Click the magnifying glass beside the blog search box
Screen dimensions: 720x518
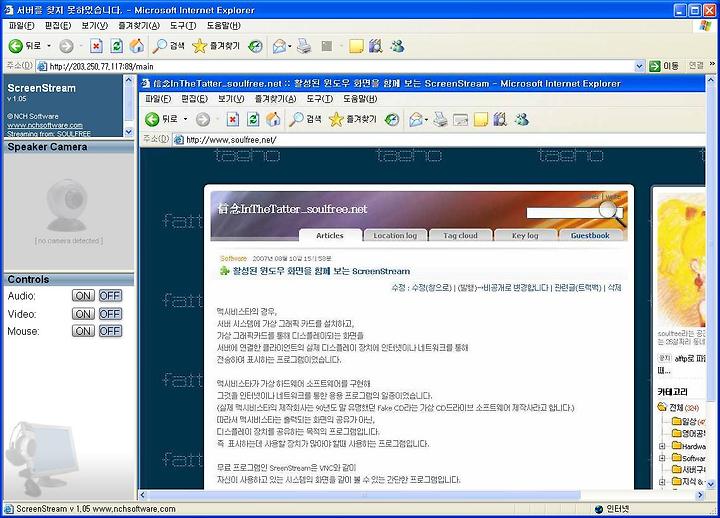tap(613, 214)
